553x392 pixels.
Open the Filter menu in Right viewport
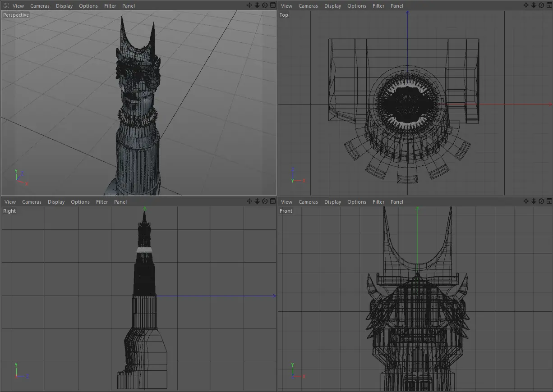(102, 202)
